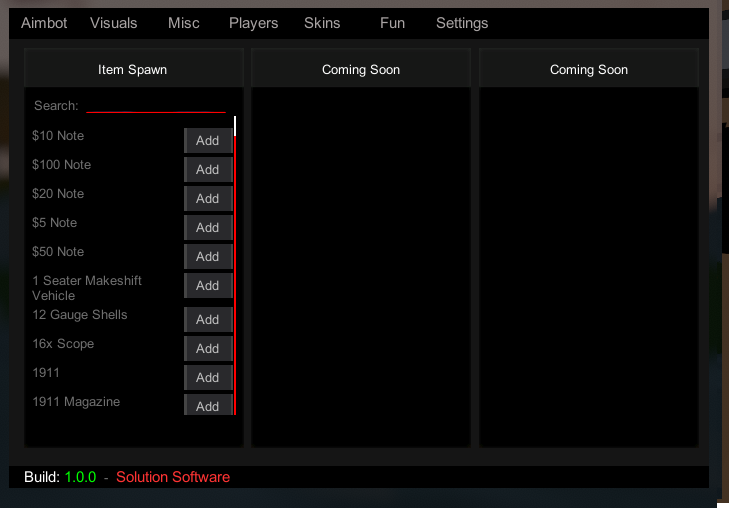This screenshot has height=508, width=729.
Task: Click the Solution Software link
Action: (x=173, y=477)
